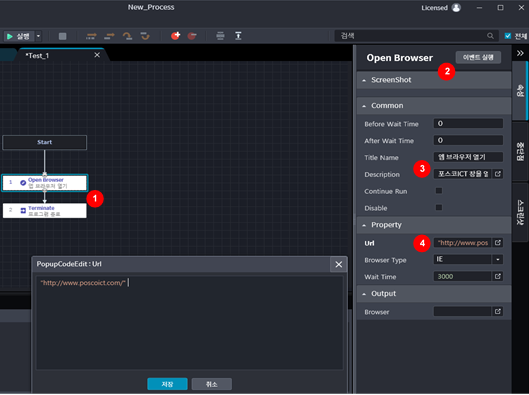The height and width of the screenshot is (395, 529).
Task: Close the *Test_1 tab
Action: click(97, 55)
